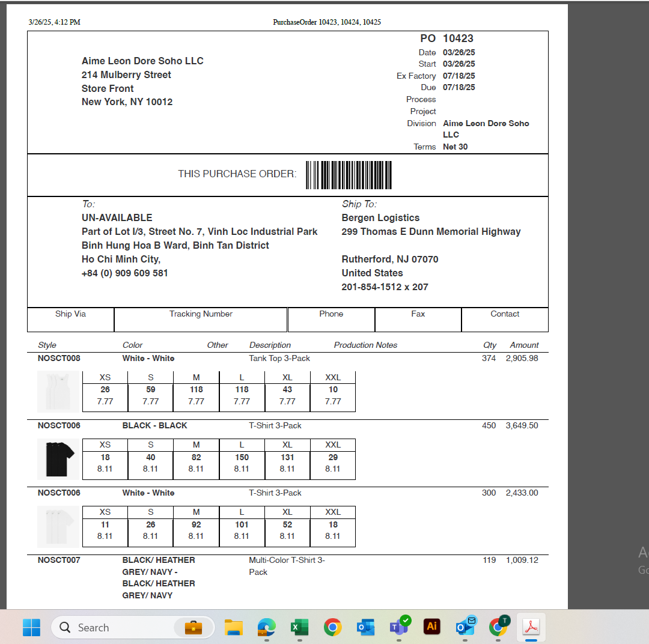Click the ship-to phone "201-854-1512 x 207"

385,287
